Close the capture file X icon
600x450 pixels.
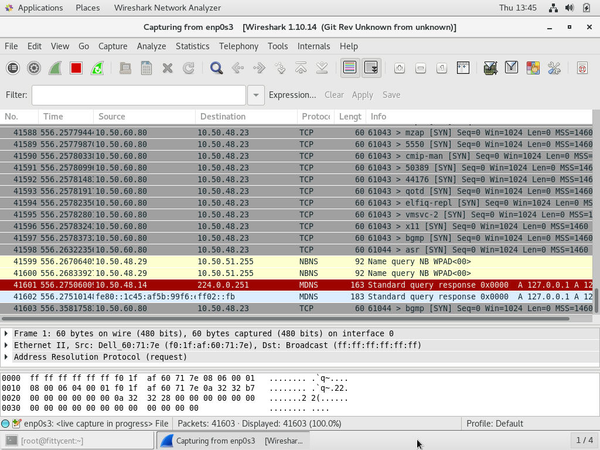pos(167,68)
